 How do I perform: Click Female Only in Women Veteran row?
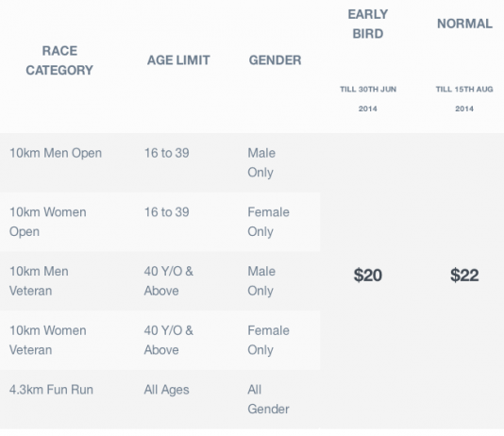[x=268, y=340]
